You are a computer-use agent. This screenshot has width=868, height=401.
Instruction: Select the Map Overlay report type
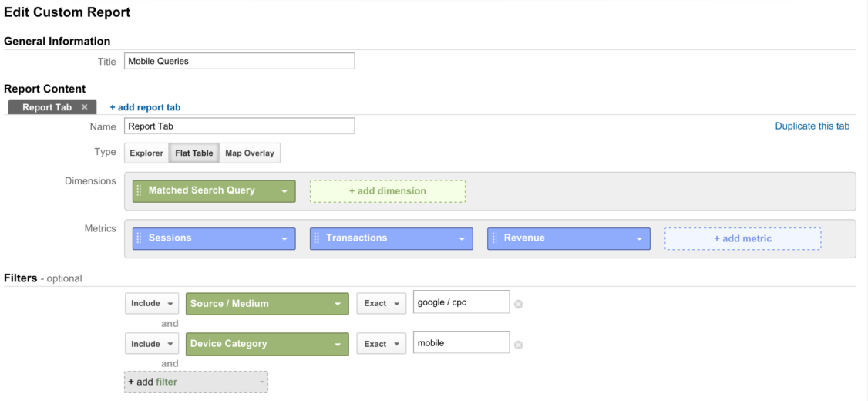[250, 153]
